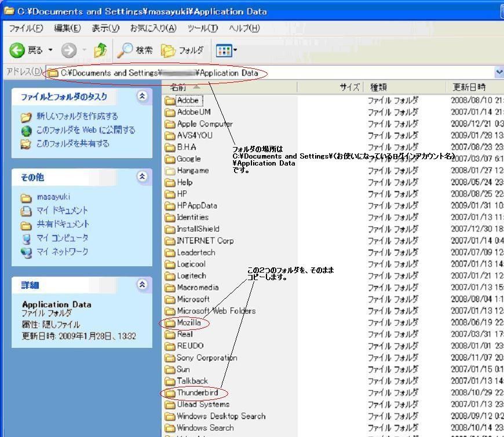Open the 表示(V) menu
This screenshot has height=437, width=504.
pos(105,28)
